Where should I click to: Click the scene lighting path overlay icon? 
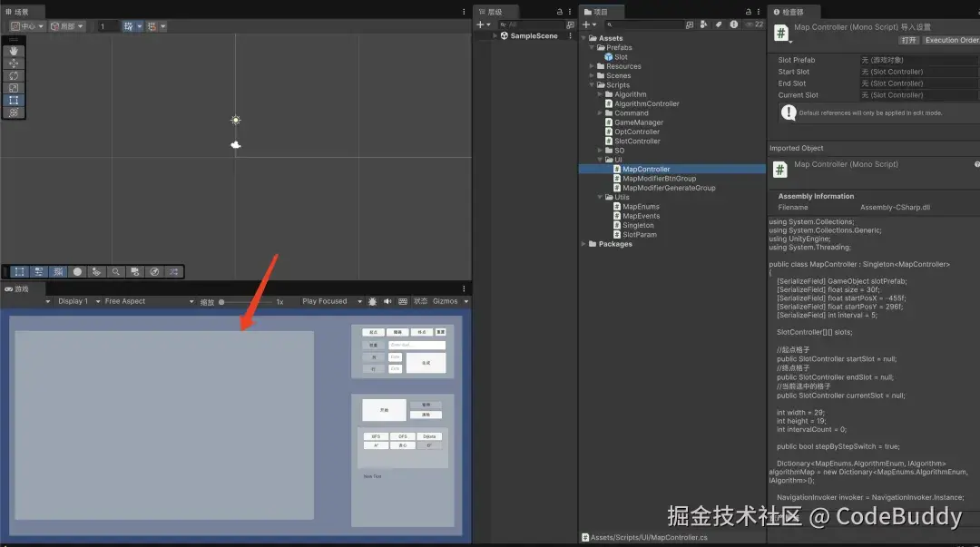point(96,272)
